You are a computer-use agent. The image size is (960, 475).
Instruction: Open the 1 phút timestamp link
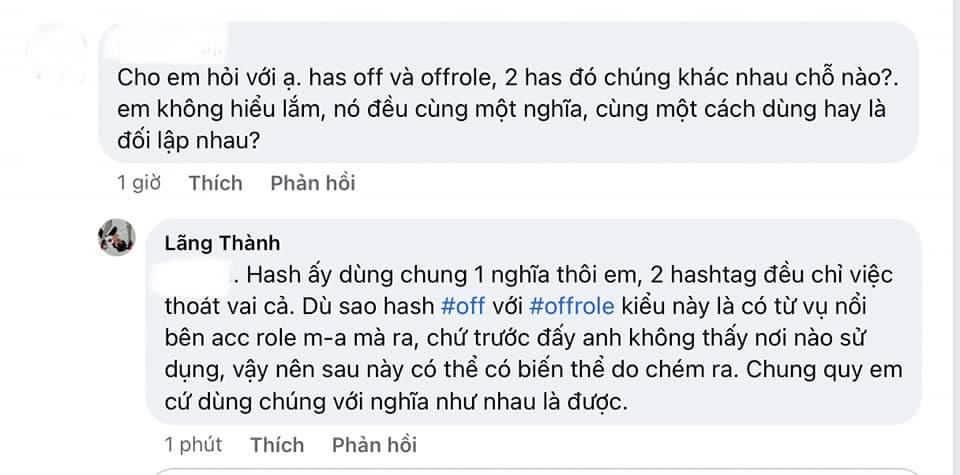(193, 444)
